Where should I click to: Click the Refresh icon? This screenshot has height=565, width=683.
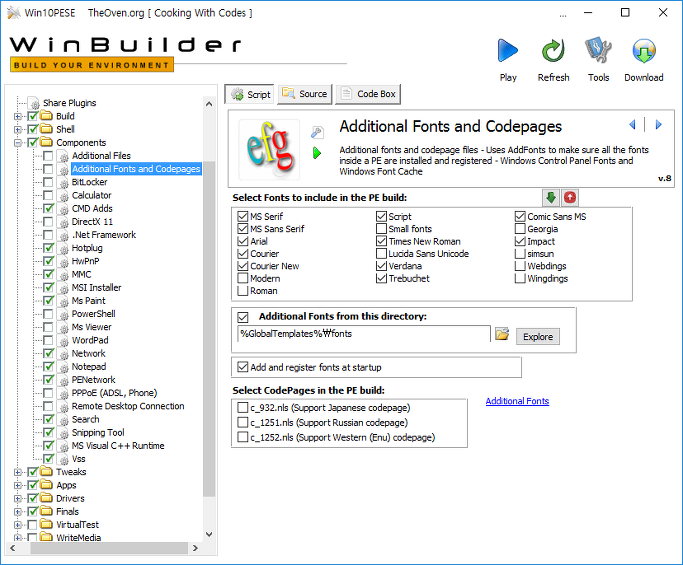tap(553, 51)
